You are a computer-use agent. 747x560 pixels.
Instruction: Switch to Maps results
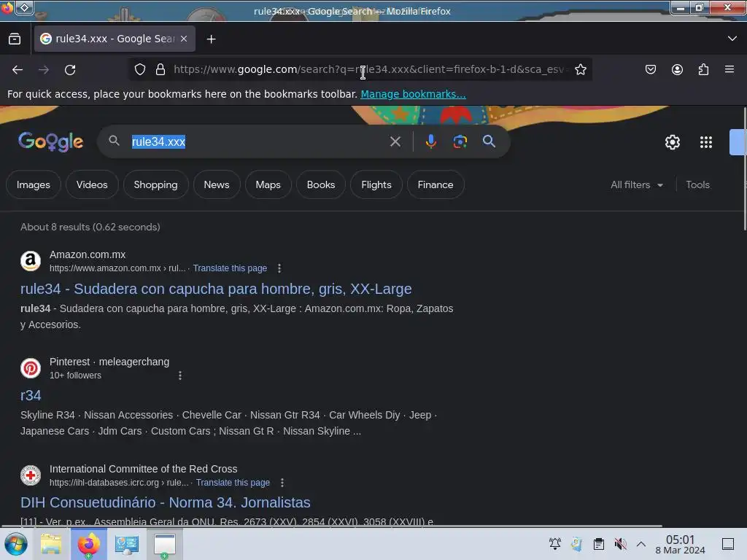(268, 184)
